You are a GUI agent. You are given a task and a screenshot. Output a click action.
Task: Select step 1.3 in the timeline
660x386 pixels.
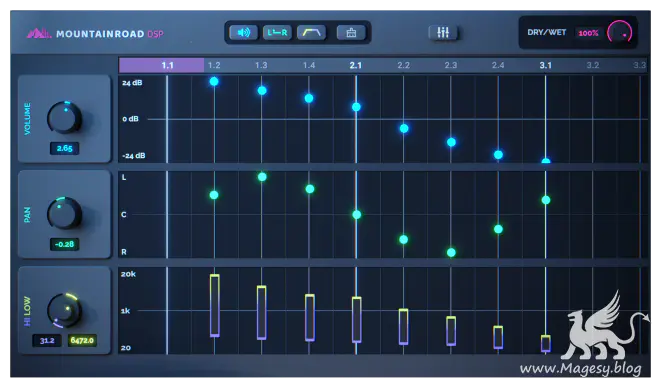(261, 65)
